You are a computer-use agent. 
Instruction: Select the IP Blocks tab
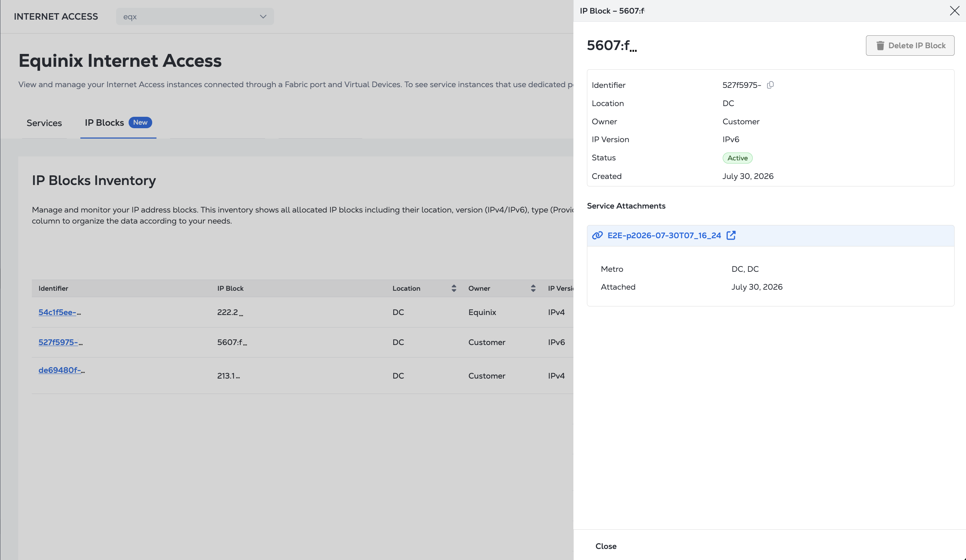click(118, 122)
